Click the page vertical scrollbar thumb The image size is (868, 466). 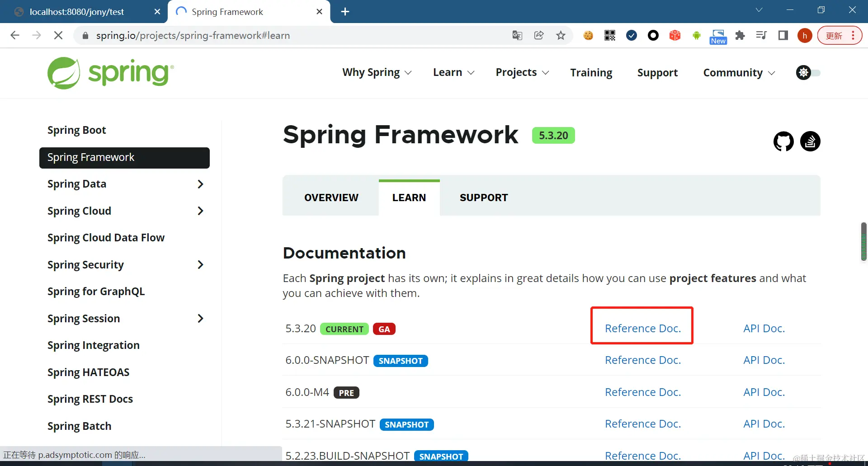tap(863, 241)
